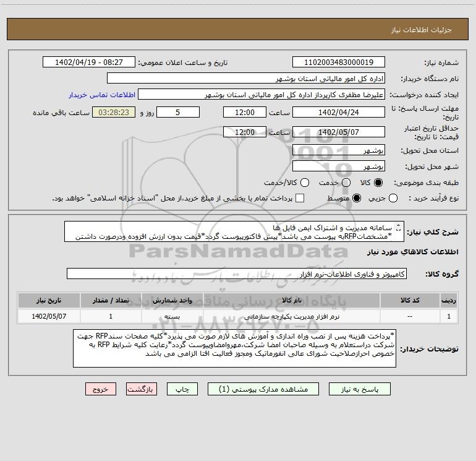
Task: Click the days remaining field showing 5
Action: 178,113
